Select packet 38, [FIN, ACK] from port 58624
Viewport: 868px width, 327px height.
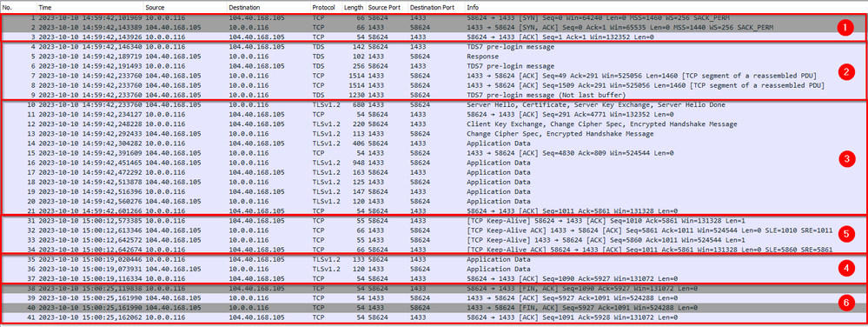coord(434,288)
